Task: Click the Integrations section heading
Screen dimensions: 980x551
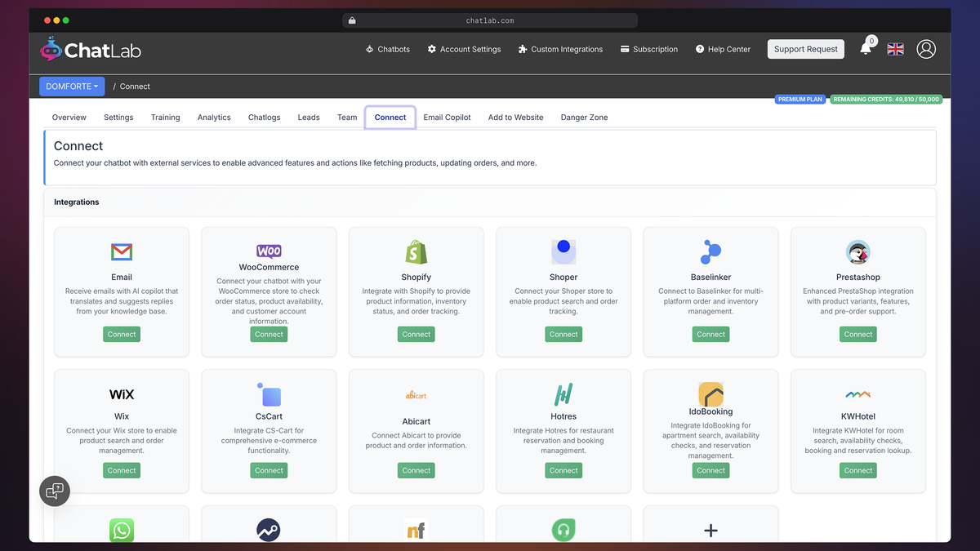Action: tap(77, 202)
